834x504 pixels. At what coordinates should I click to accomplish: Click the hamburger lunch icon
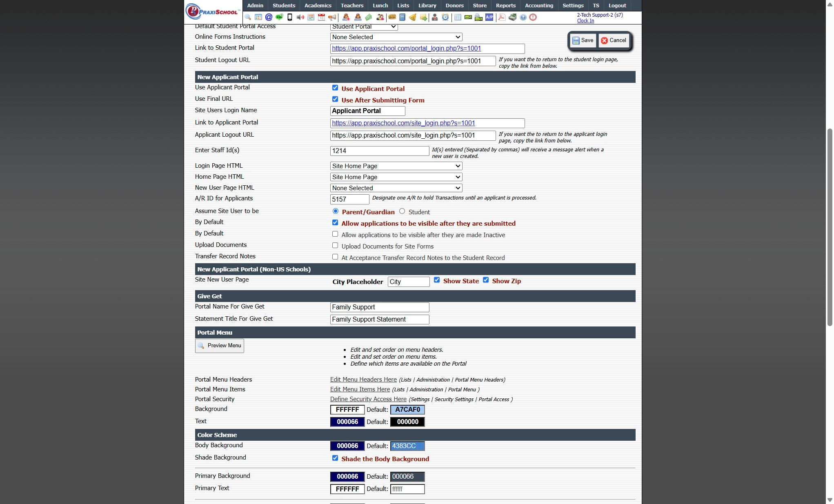coord(392,17)
